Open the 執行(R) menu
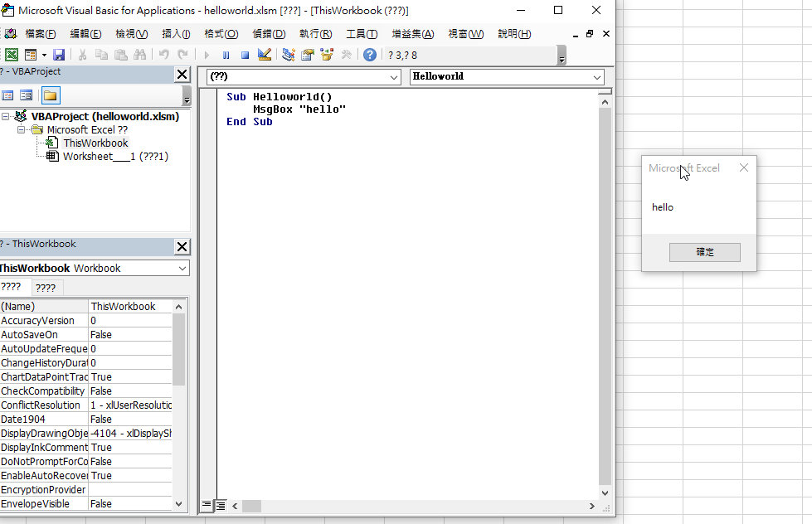This screenshot has height=524, width=812. [315, 34]
